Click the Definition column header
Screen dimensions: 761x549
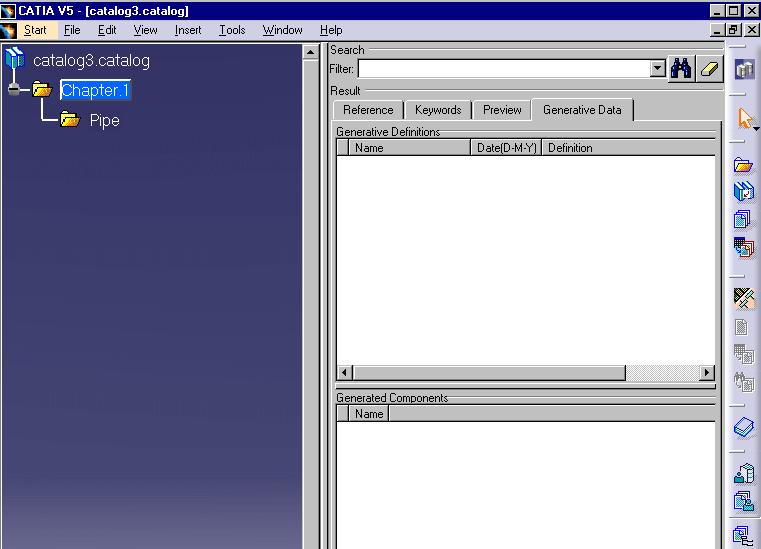[628, 148]
